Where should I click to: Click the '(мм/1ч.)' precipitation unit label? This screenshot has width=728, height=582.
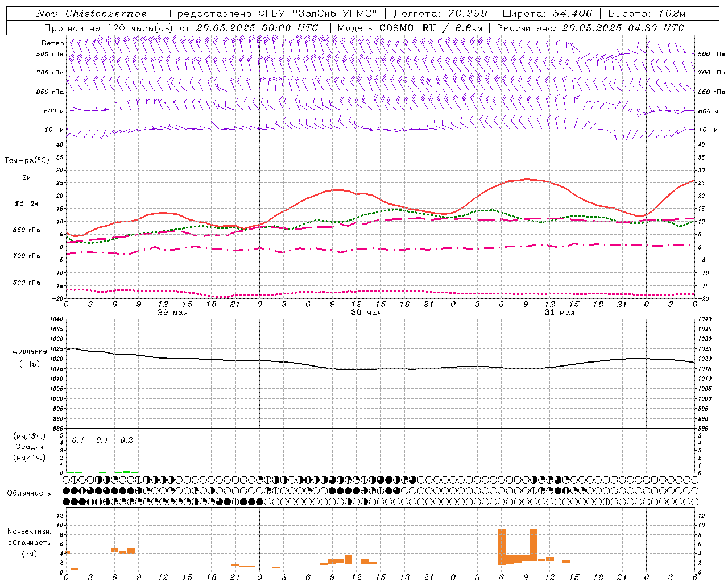[30, 458]
